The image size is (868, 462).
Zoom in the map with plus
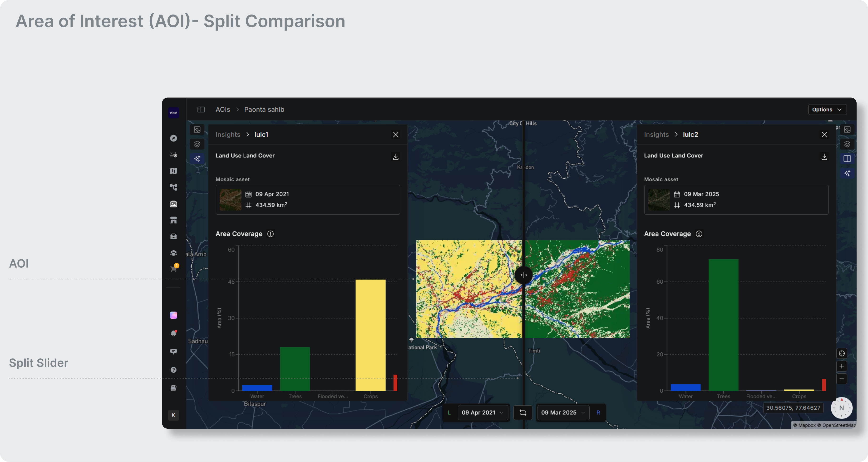tap(842, 366)
